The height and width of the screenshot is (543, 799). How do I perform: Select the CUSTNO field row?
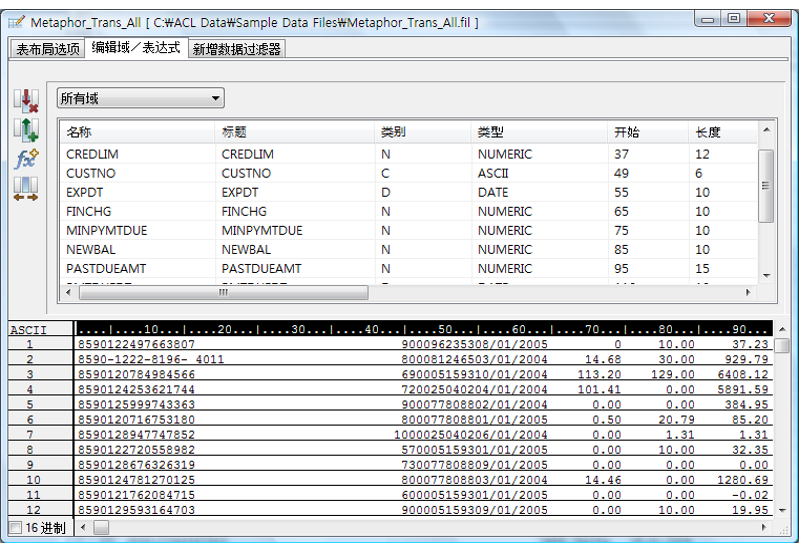coord(91,174)
